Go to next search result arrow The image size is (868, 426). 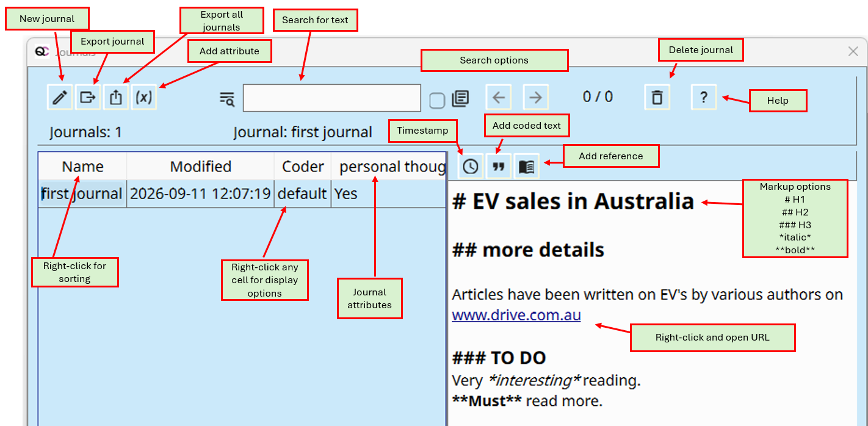pyautogui.click(x=535, y=98)
